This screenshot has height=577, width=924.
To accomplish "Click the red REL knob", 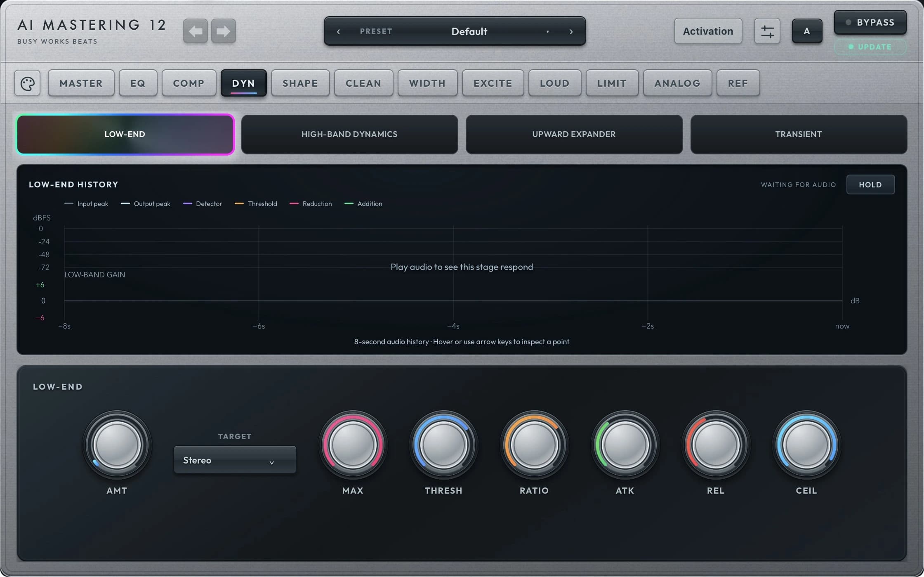I will pyautogui.click(x=716, y=445).
